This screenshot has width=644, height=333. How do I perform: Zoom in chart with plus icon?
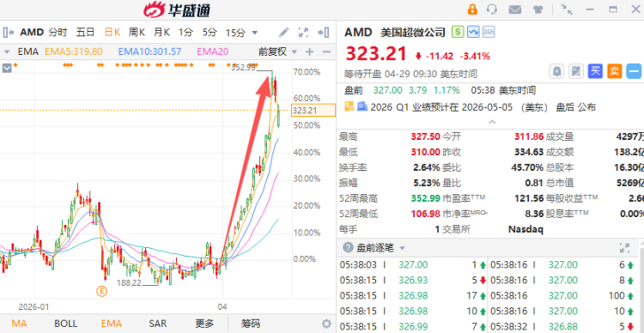(x=310, y=51)
